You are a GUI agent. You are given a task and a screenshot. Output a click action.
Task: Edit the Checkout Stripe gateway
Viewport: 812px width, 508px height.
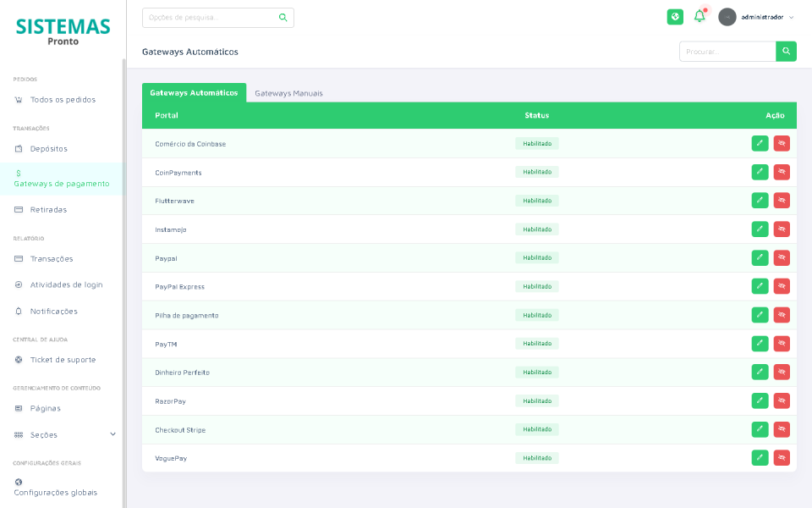point(760,429)
